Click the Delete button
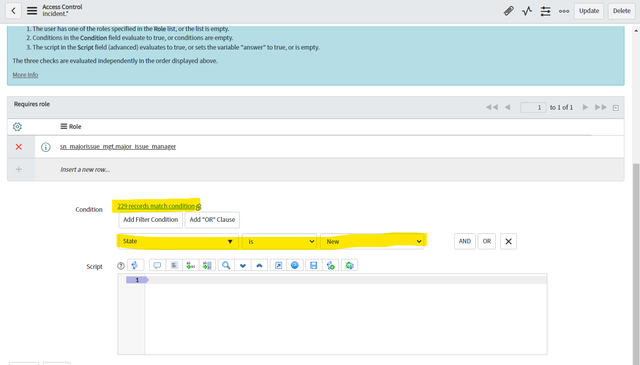 [x=621, y=11]
